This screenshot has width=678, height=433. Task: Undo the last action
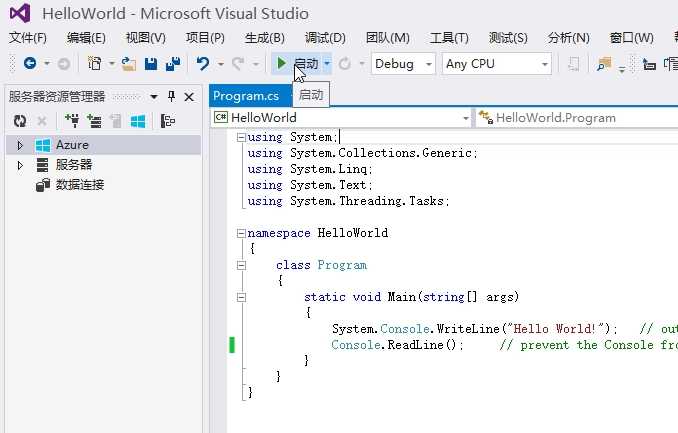pos(203,64)
